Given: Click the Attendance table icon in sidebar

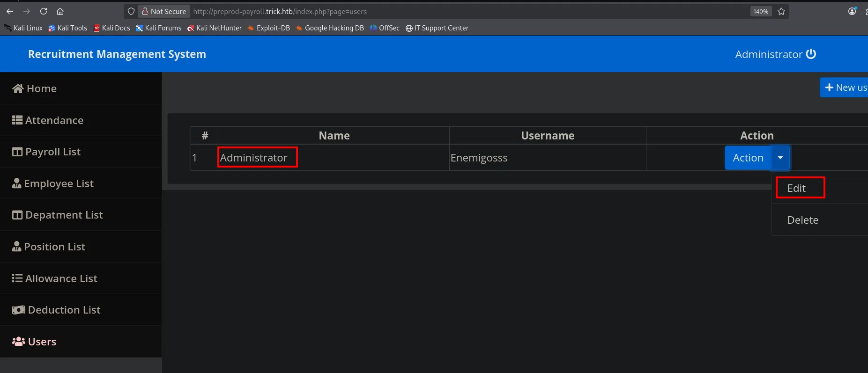Looking at the screenshot, I should click(x=17, y=120).
